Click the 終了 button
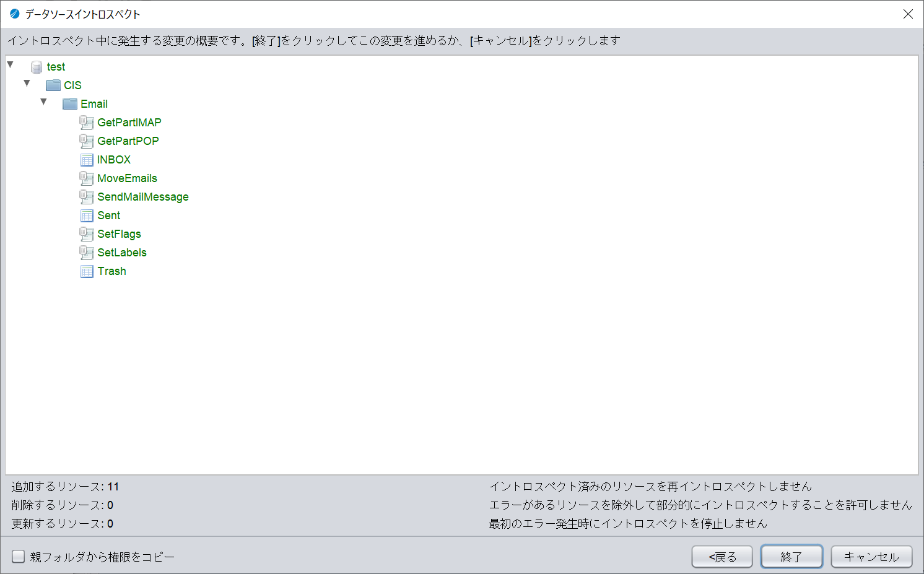 tap(791, 557)
